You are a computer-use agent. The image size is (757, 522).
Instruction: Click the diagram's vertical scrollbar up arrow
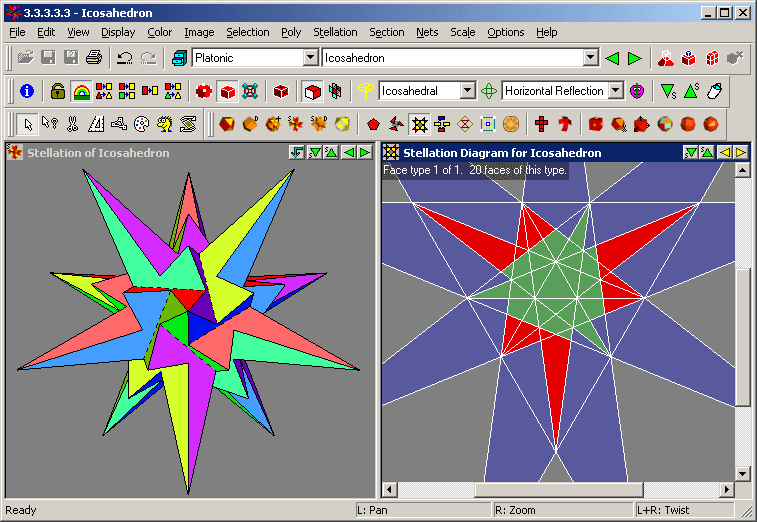pos(742,170)
